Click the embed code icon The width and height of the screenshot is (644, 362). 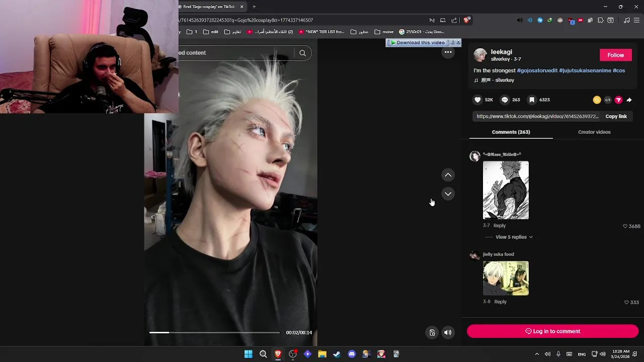coord(608,100)
